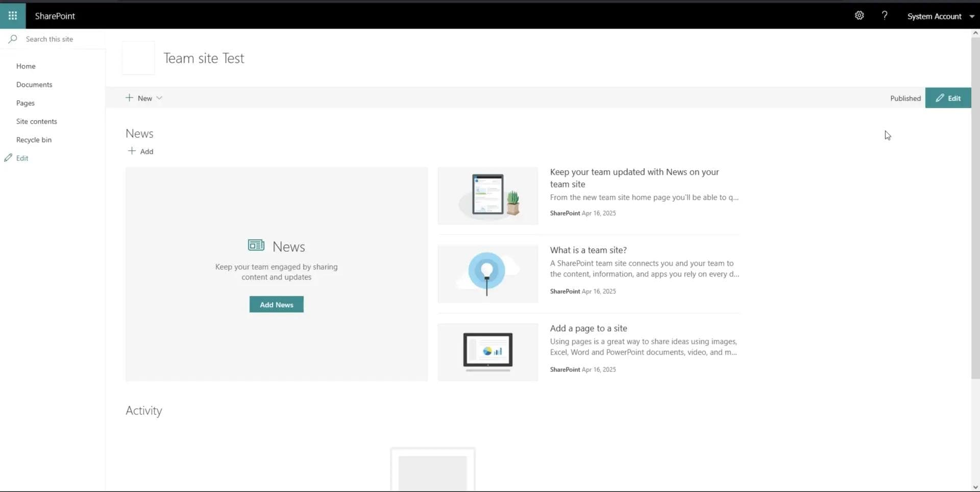Click 'A SharePoint team site connects you' description

[x=645, y=269]
